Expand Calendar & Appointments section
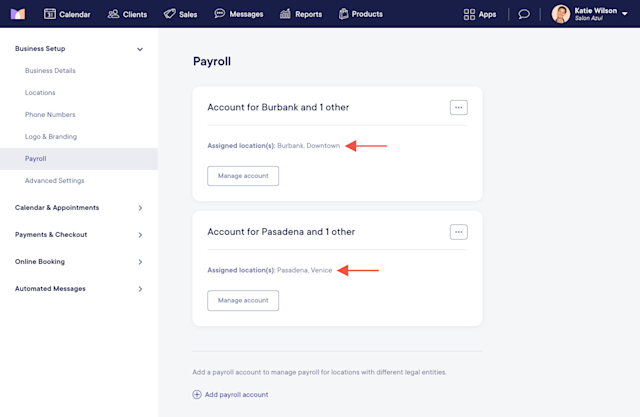Screen dimensions: 640x417 point(140,208)
